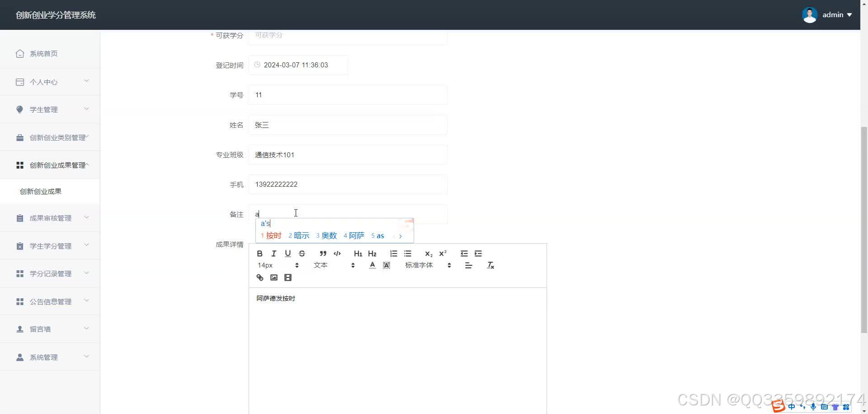Expand the 成果审核管理 sidebar menu
Screen dimensions: 868x414
[x=50, y=218]
